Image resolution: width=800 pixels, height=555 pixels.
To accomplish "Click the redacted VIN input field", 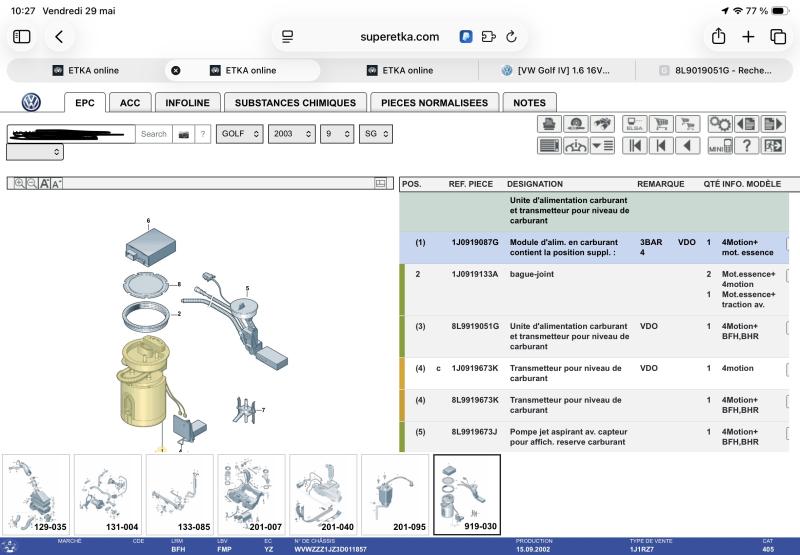I will [71, 134].
